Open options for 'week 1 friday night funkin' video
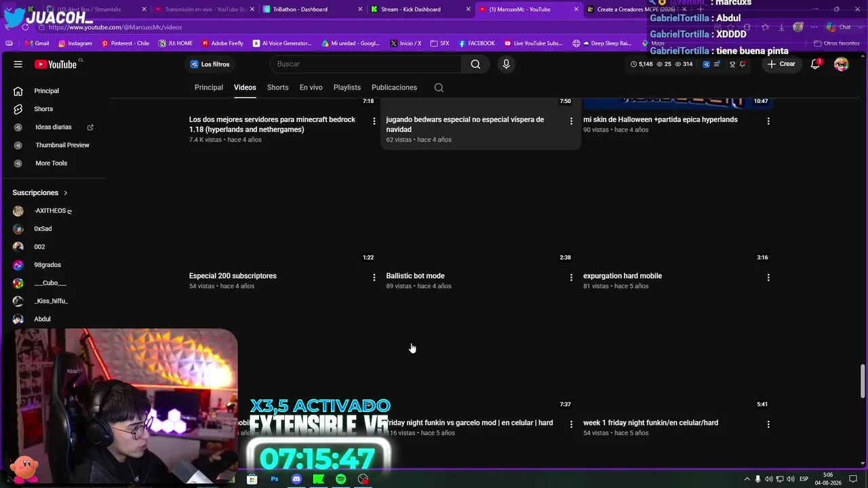Viewport: 868px width, 488px height. pos(768,424)
